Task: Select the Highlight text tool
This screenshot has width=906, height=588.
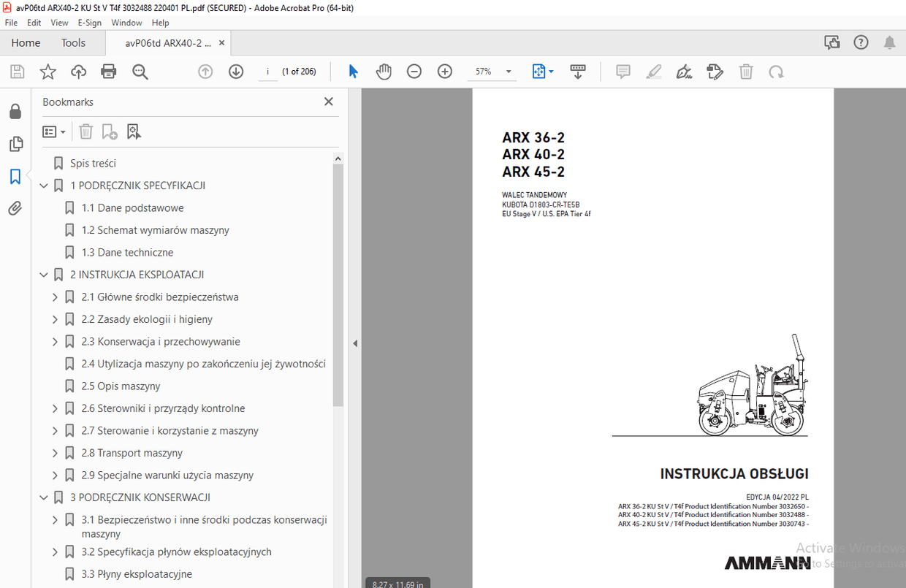Action: click(653, 71)
